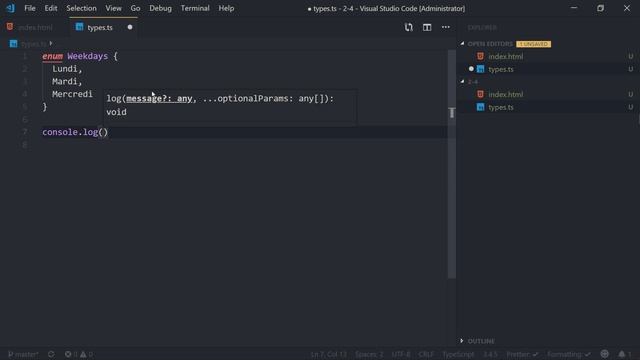Click the TypeScript icon of types.ts in the 2-4 folder
The width and height of the screenshot is (640, 360).
click(x=480, y=107)
